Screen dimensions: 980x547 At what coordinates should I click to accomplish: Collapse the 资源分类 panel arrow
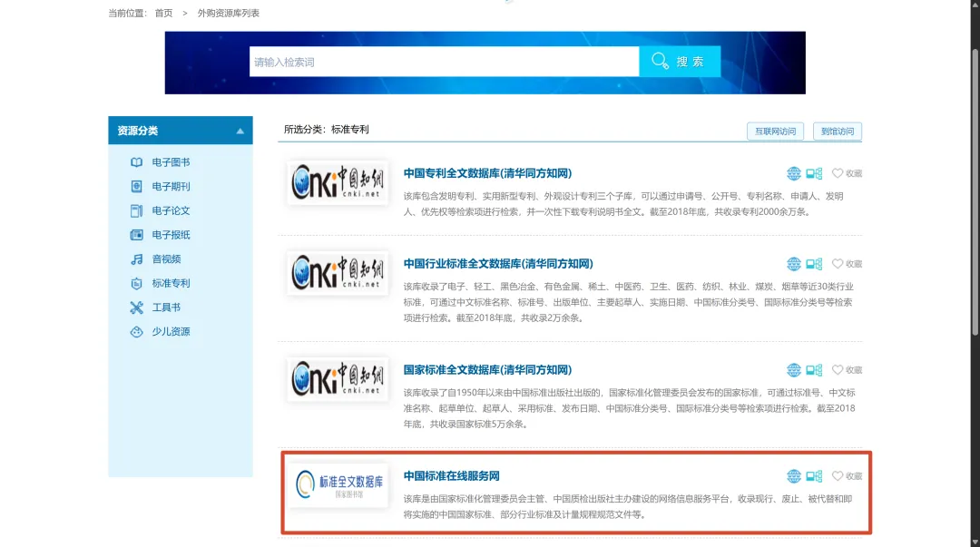tap(240, 132)
